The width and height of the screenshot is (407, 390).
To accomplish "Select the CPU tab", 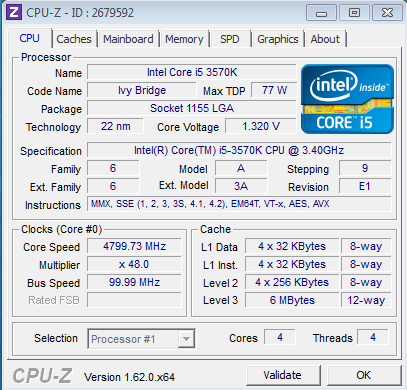I will point(29,38).
